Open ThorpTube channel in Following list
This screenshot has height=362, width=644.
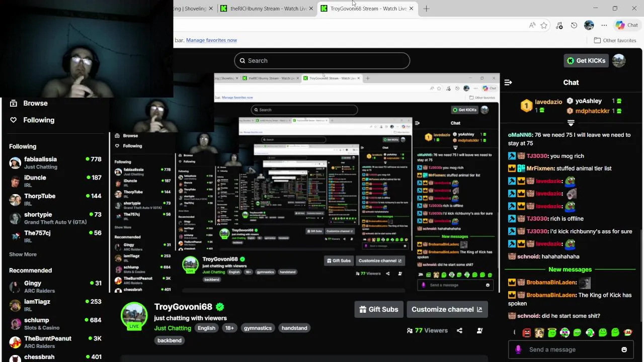pyautogui.click(x=55, y=200)
